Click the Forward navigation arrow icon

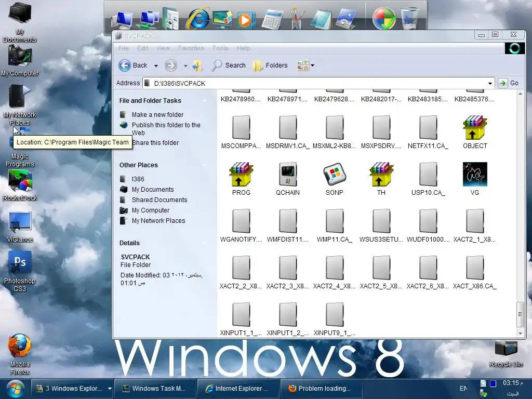coord(170,65)
